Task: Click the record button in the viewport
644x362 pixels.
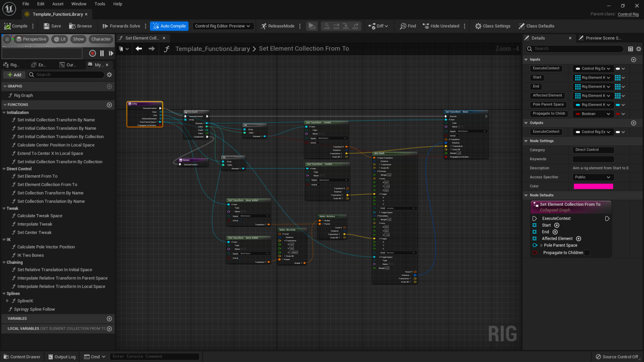Action: [93, 53]
